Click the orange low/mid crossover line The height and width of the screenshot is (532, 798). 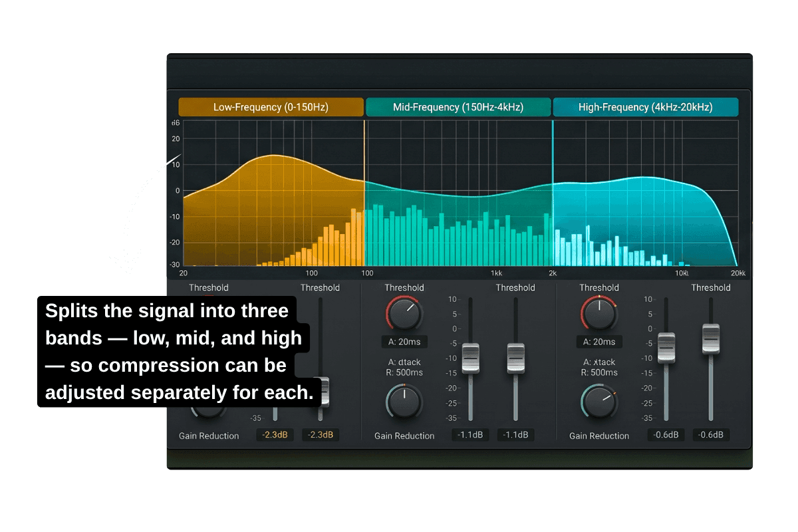coord(364,193)
